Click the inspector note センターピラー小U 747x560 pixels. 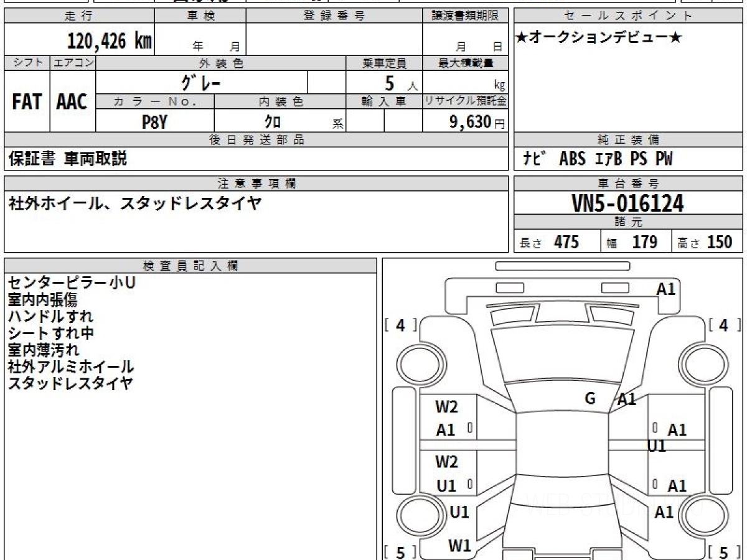pos(72,282)
